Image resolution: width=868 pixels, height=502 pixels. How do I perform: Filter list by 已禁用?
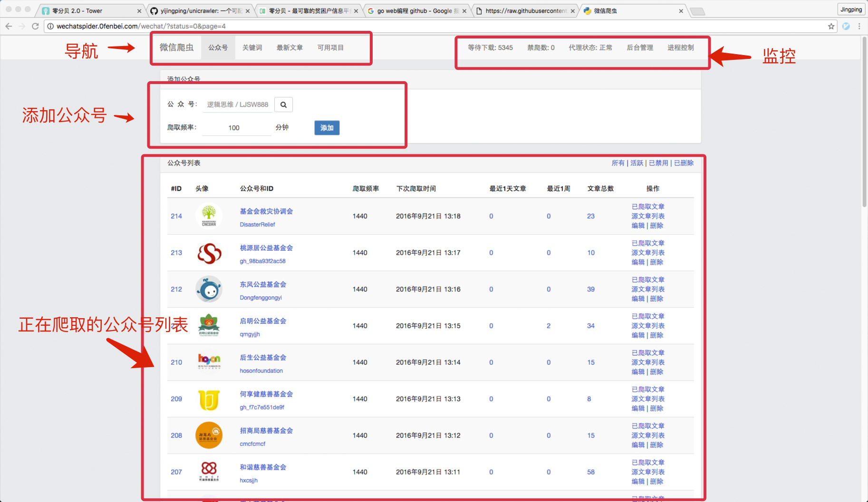[x=658, y=163]
